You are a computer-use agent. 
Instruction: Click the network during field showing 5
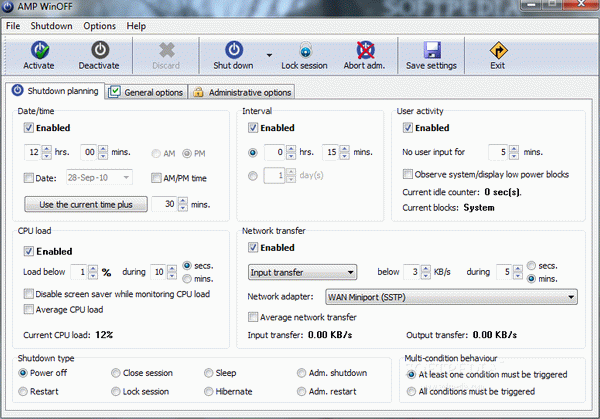click(504, 272)
